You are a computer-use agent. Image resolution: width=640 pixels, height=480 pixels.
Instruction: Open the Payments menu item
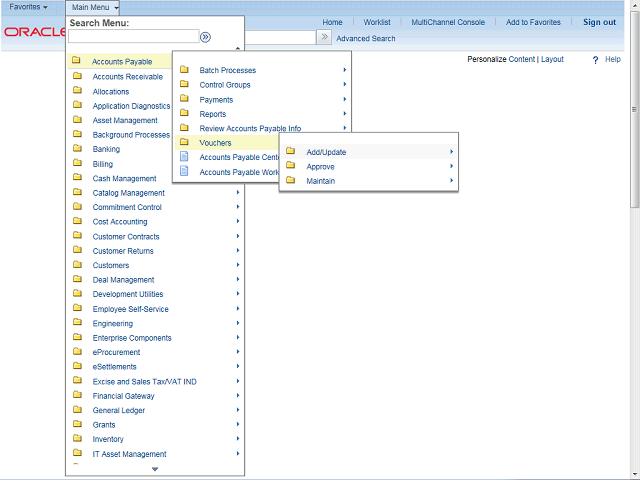tap(216, 100)
